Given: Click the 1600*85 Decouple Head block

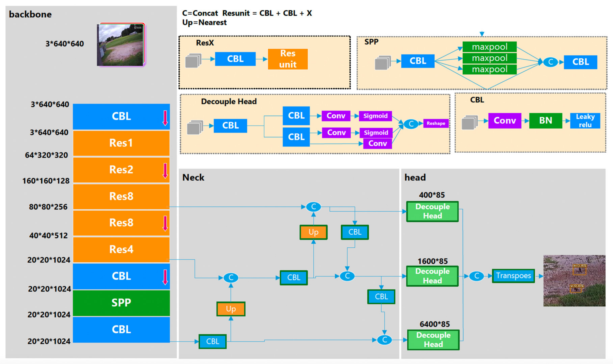Looking at the screenshot, I should 432,276.
